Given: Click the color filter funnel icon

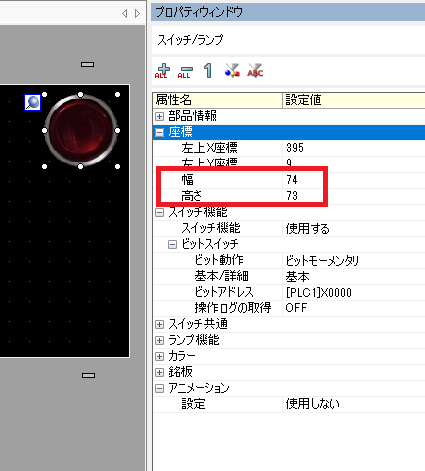Looking at the screenshot, I should 232,70.
